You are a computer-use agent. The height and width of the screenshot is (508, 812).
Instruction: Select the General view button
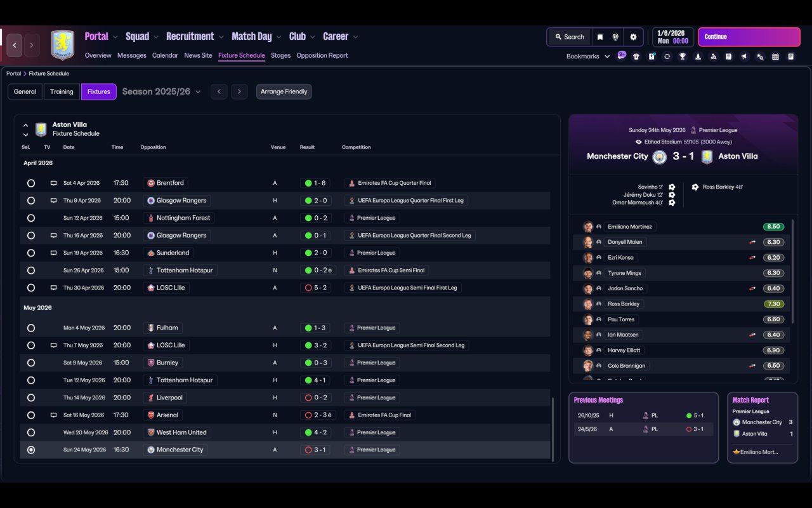(25, 91)
